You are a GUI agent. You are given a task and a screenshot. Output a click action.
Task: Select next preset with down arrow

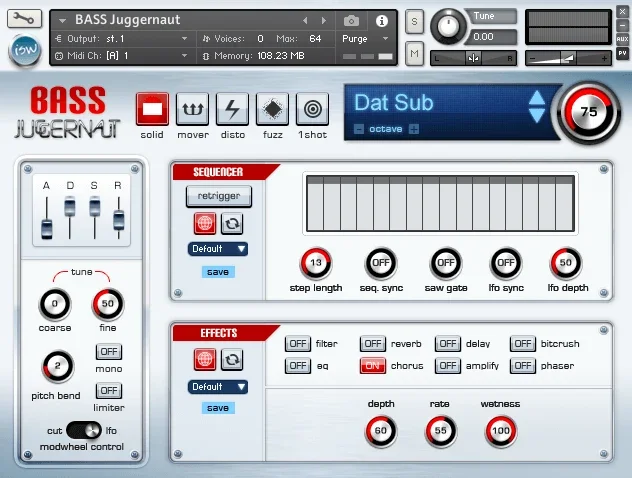(537, 116)
